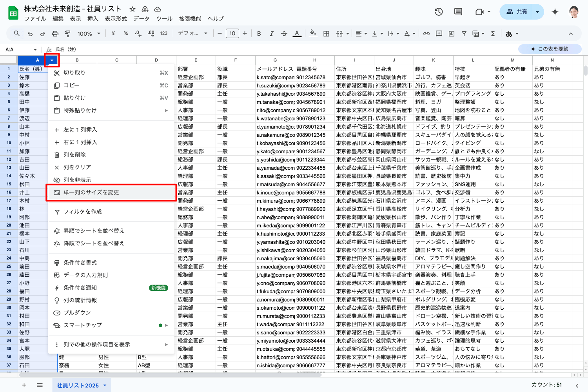Screen dimensions: 588x392
Task: Toggle bold formatting
Action: coord(259,34)
